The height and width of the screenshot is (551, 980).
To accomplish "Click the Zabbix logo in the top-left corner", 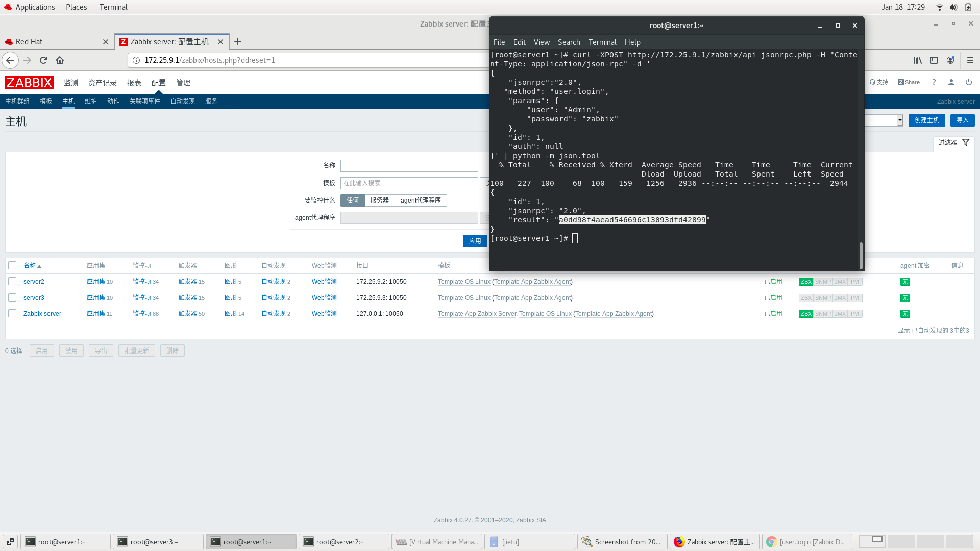I will 29,82.
